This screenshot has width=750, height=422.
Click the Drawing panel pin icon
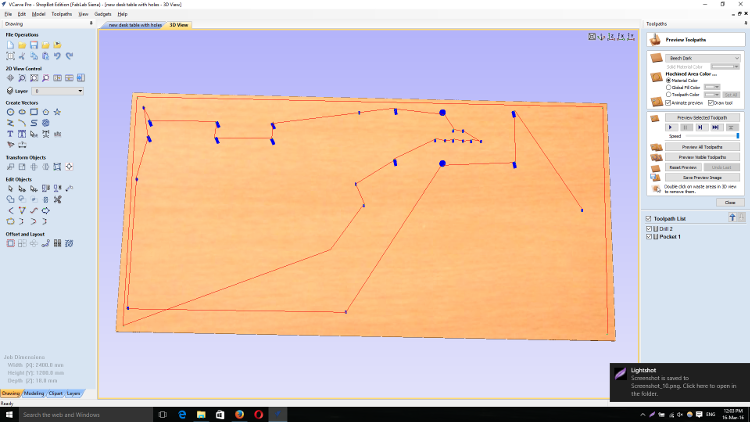point(91,23)
